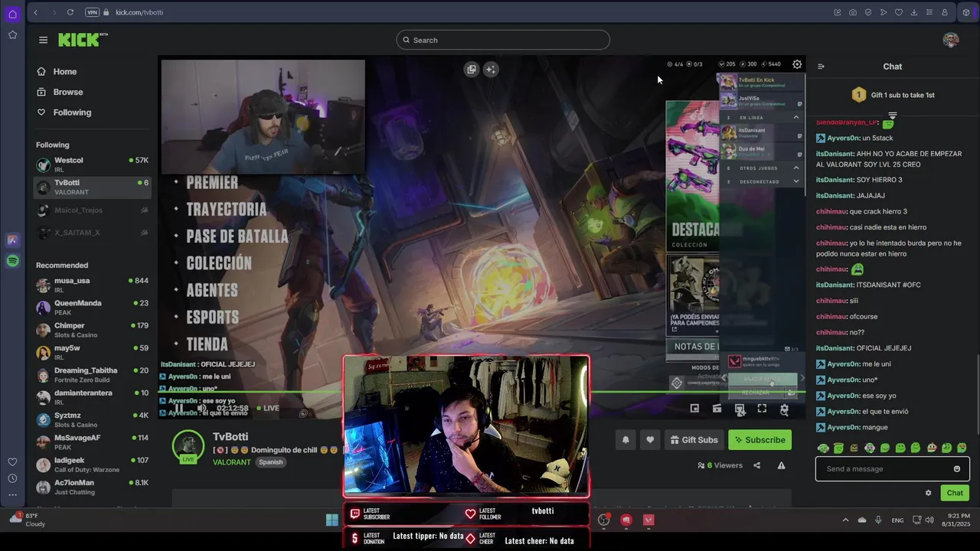Open the VALORANT category link
The width and height of the screenshot is (980, 551).
[231, 462]
